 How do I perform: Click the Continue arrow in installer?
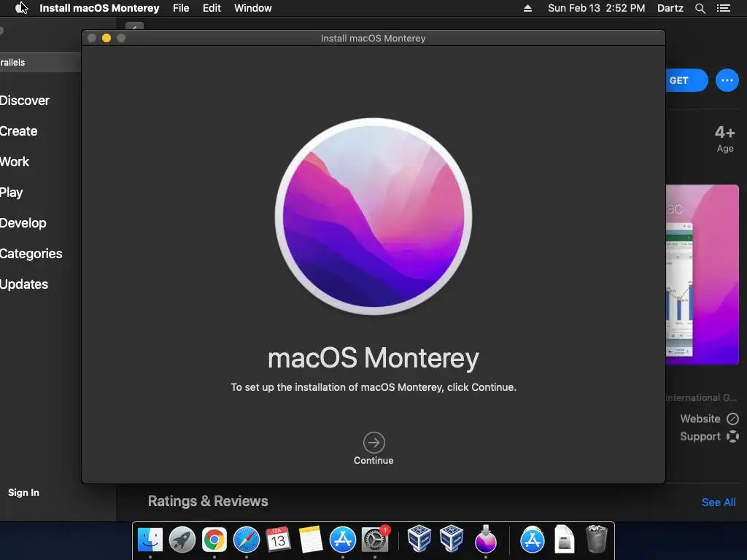[374, 443]
